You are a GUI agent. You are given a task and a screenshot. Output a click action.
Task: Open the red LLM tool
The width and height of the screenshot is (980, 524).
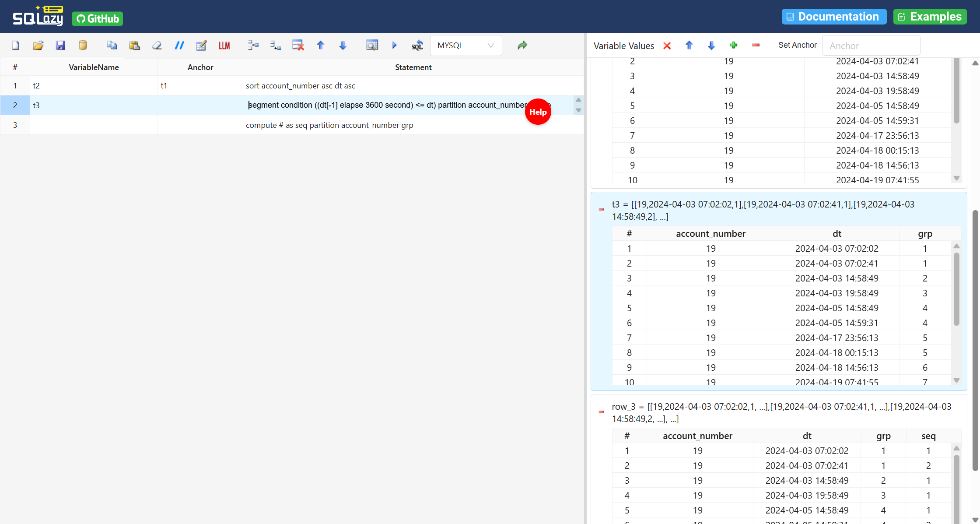[x=224, y=45]
